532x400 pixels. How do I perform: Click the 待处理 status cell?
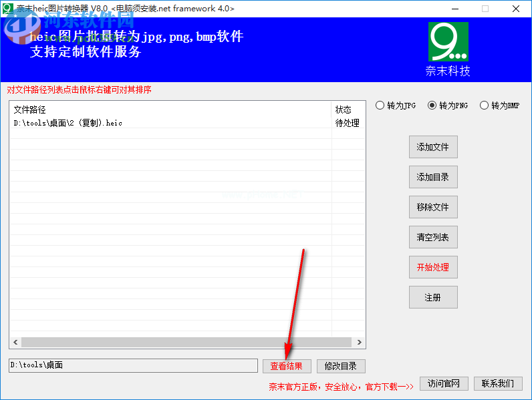tap(348, 123)
